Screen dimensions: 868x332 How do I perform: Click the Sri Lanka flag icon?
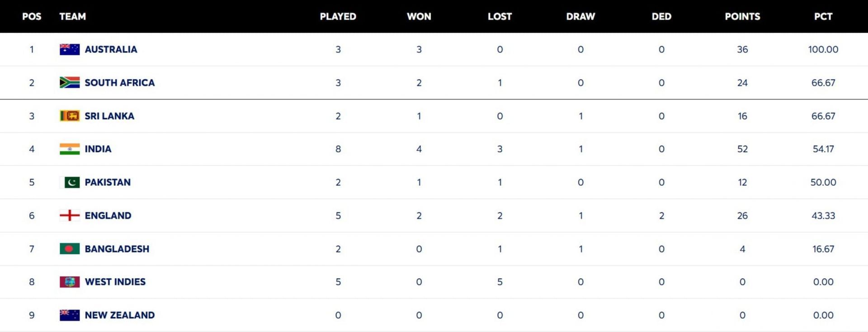coord(70,116)
